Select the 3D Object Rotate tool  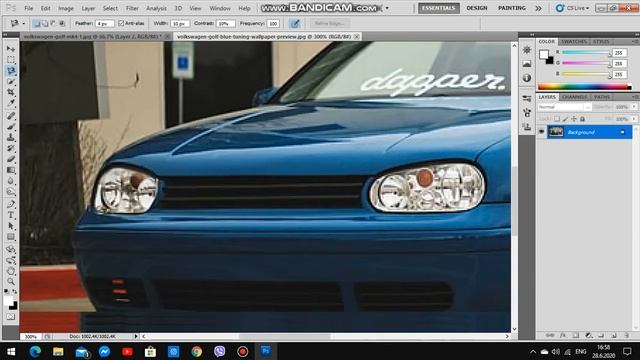click(x=11, y=249)
